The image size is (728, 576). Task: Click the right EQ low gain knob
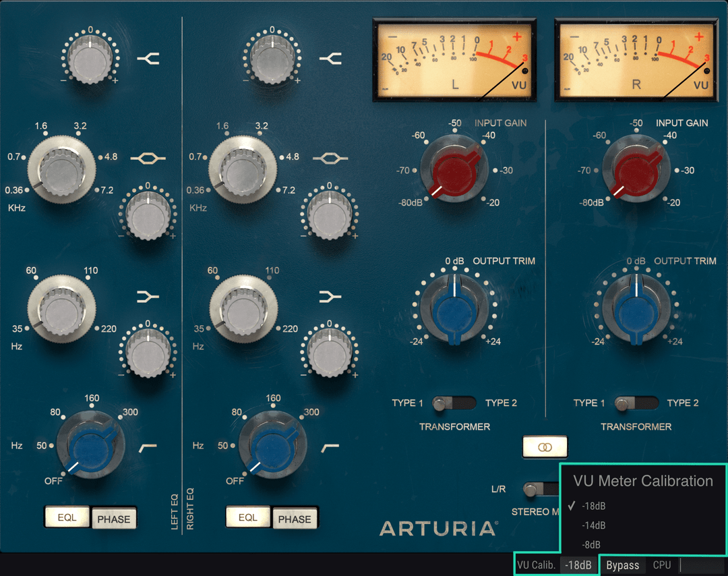pos(330,354)
